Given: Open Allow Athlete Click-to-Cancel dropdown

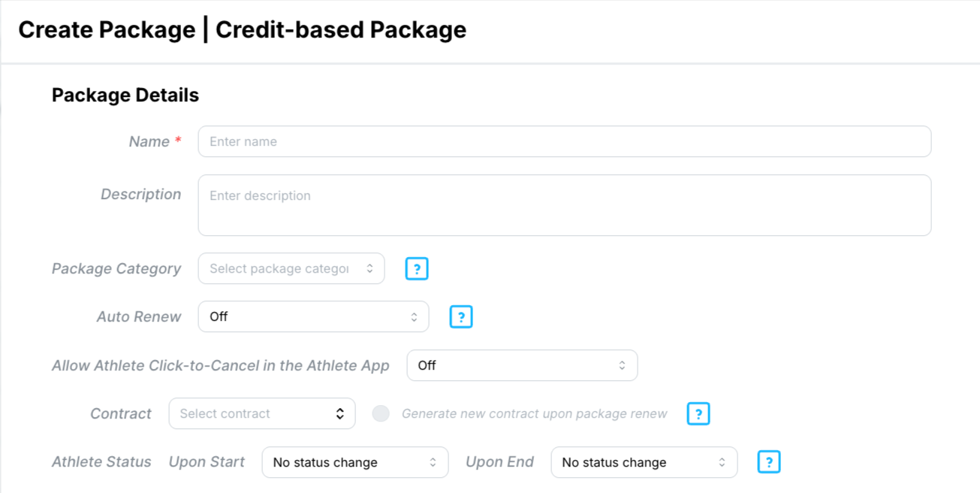Looking at the screenshot, I should click(x=522, y=365).
